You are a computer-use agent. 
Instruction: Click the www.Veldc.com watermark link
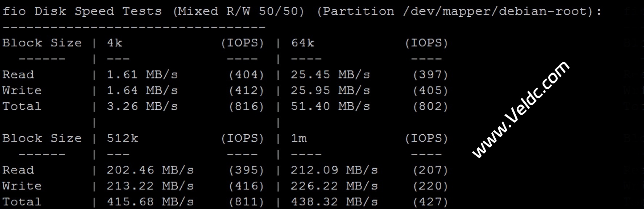pyautogui.click(x=521, y=110)
